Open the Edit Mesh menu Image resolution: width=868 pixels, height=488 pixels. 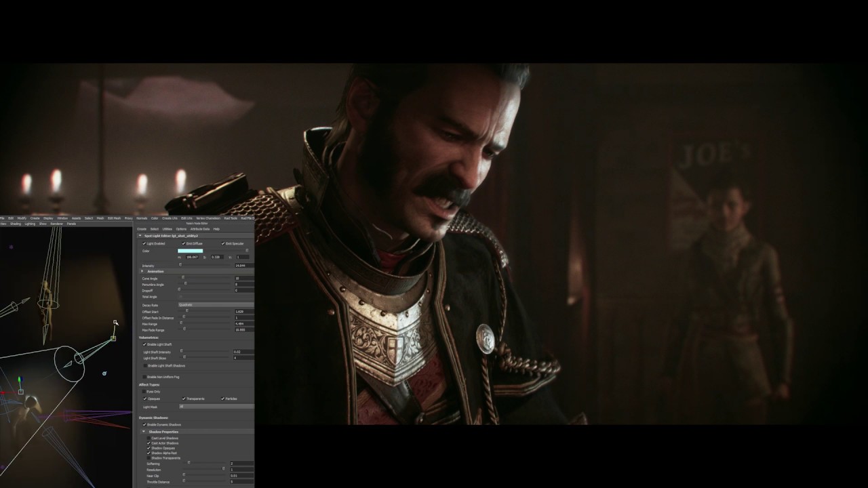click(114, 218)
